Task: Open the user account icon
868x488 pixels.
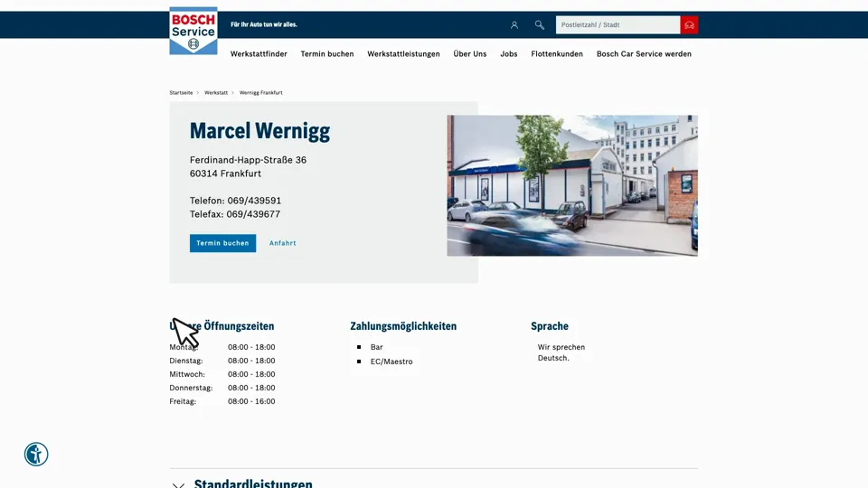Action: [514, 25]
